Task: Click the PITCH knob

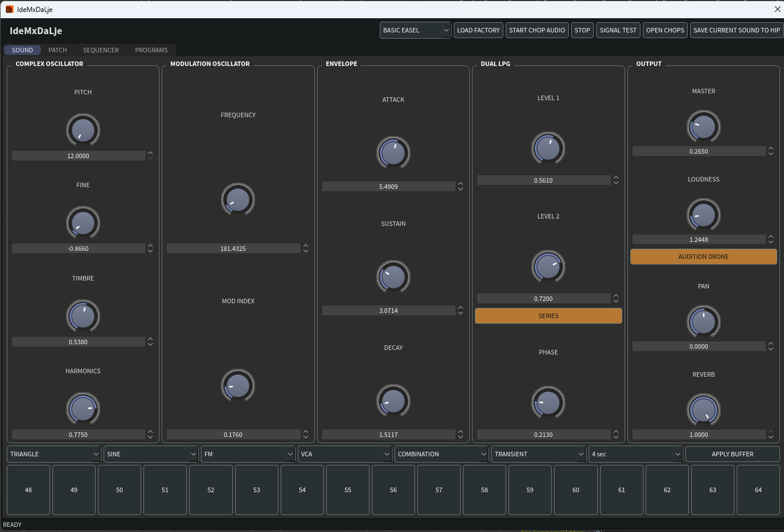Action: click(83, 130)
